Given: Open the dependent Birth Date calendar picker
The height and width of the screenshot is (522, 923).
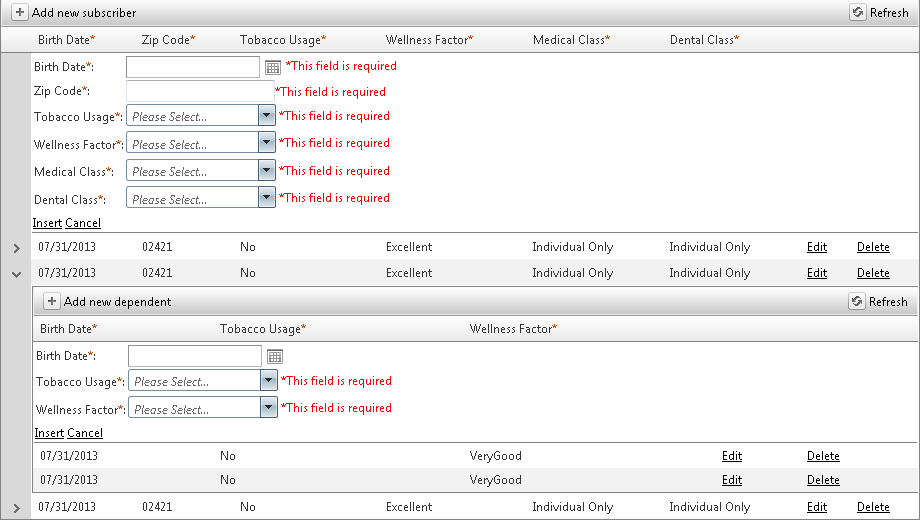Looking at the screenshot, I should (275, 356).
